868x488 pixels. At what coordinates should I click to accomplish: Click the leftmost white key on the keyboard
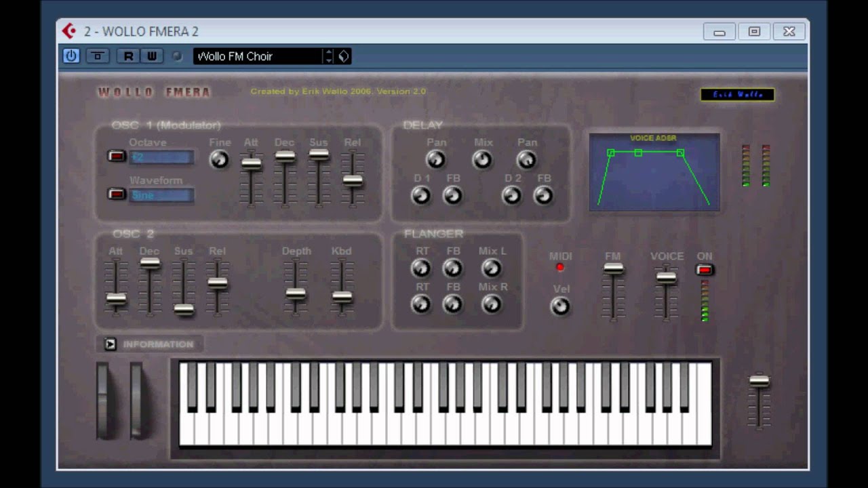(186, 427)
